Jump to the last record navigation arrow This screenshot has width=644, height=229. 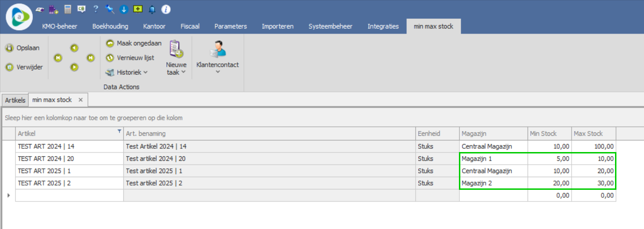91,57
